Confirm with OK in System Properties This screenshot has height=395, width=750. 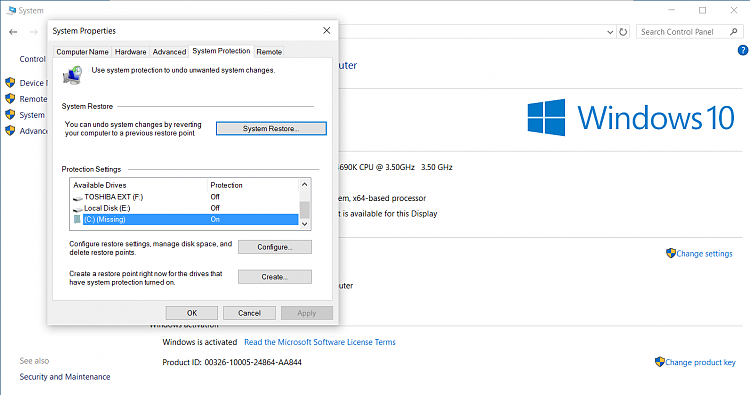(x=192, y=313)
